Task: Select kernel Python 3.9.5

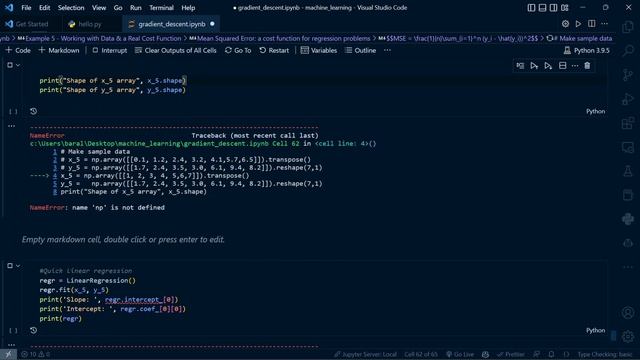Action: tap(587, 50)
